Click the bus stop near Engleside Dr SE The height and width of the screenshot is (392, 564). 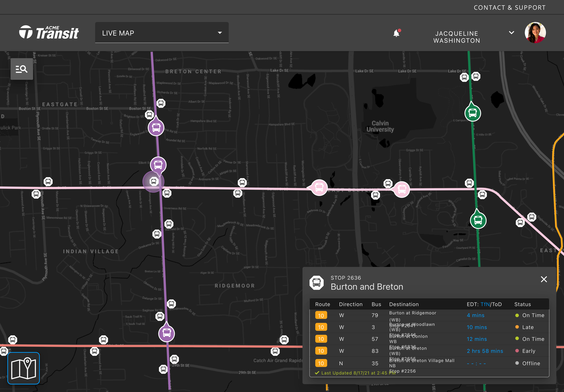532,217
